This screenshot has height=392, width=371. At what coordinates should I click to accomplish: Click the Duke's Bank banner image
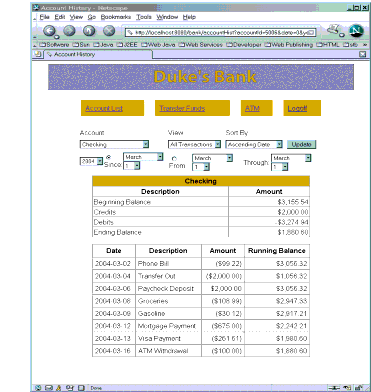point(201,77)
